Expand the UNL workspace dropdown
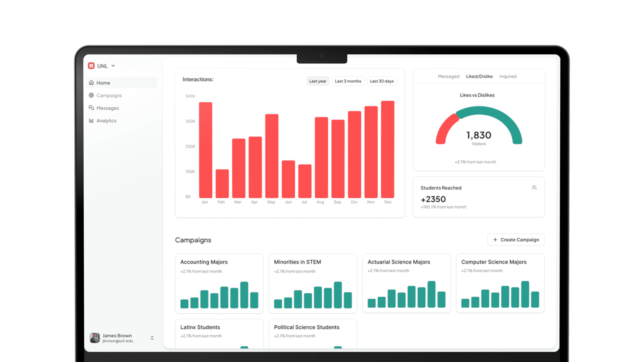 (x=113, y=66)
